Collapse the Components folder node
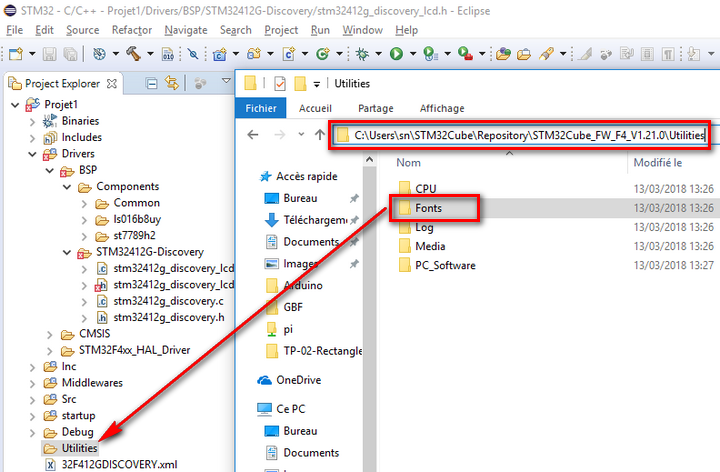720x472 pixels. (x=67, y=187)
